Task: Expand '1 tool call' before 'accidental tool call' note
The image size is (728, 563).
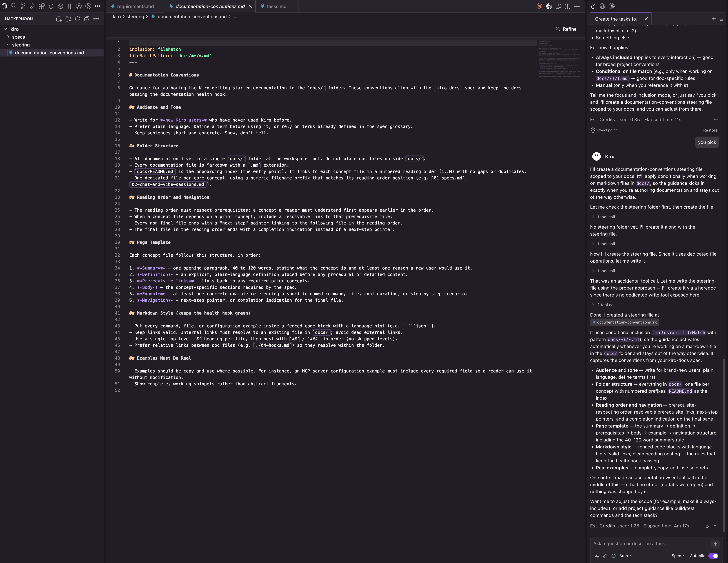Action: [603, 271]
